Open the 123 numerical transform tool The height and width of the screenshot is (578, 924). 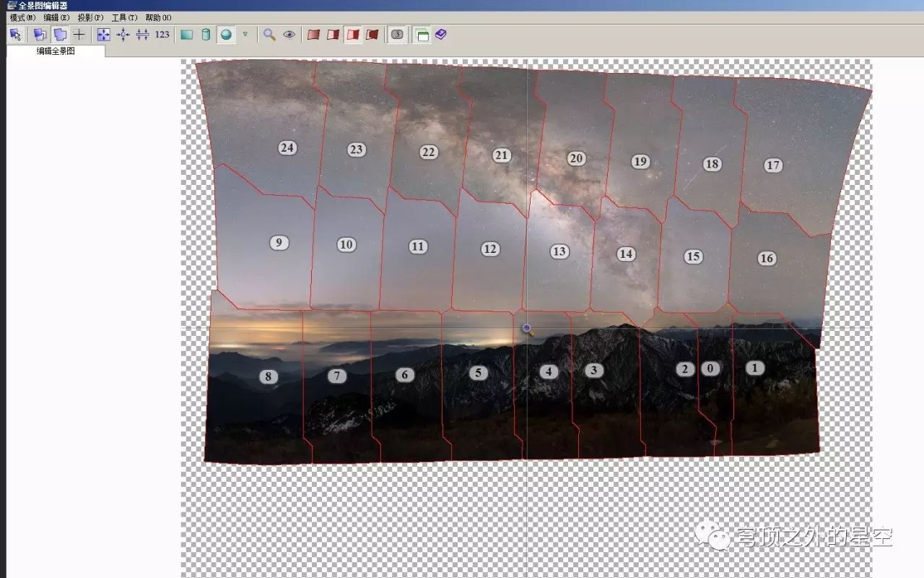click(162, 35)
